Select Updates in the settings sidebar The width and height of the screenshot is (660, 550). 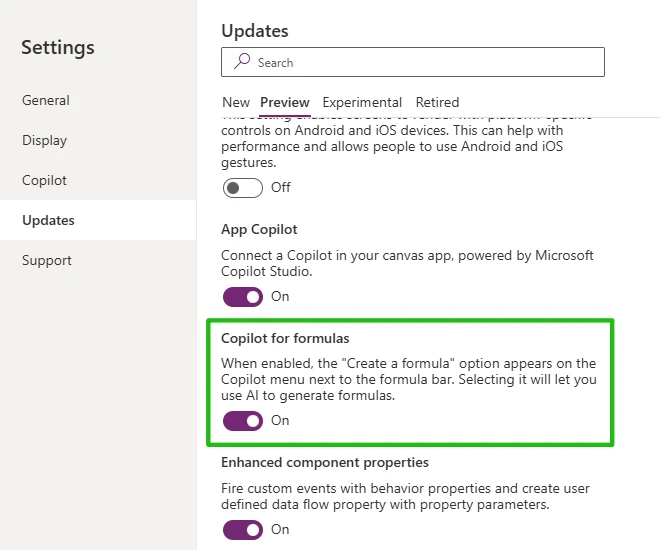click(49, 220)
